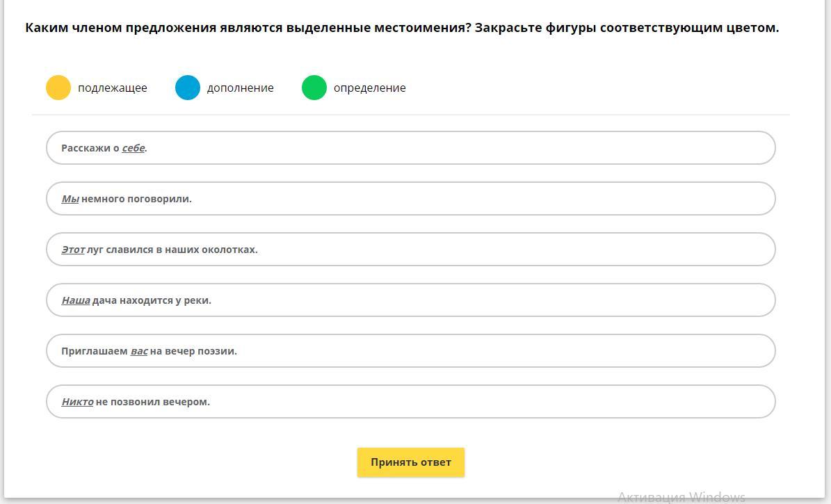Image resolution: width=831 pixels, height=504 pixels.
Task: Click the 'подлежащее' legend label
Action: [113, 88]
